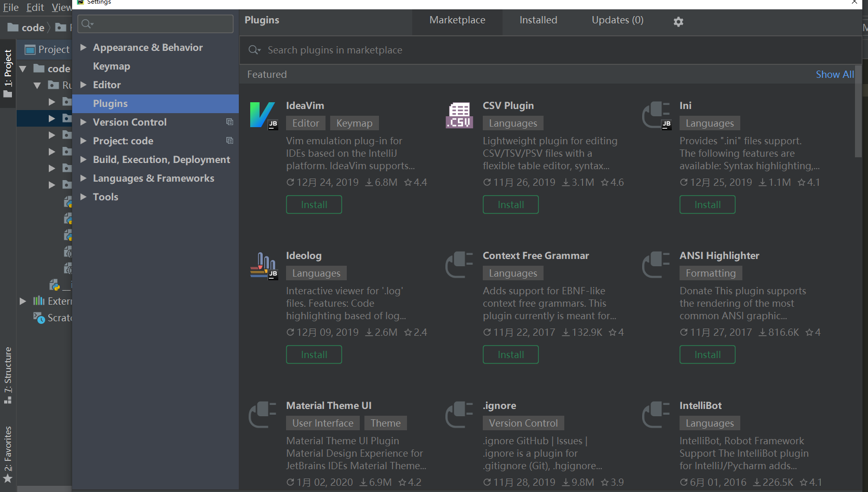Open the Ideolog plugin icon

click(263, 265)
